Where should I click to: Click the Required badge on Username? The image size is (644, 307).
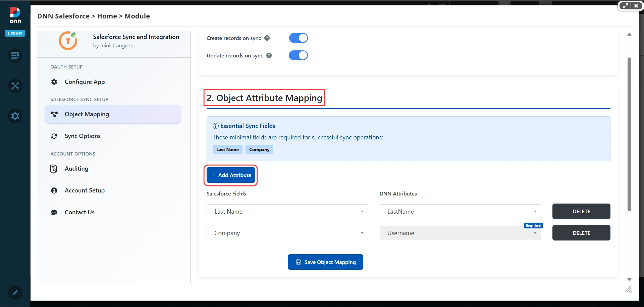pos(533,226)
